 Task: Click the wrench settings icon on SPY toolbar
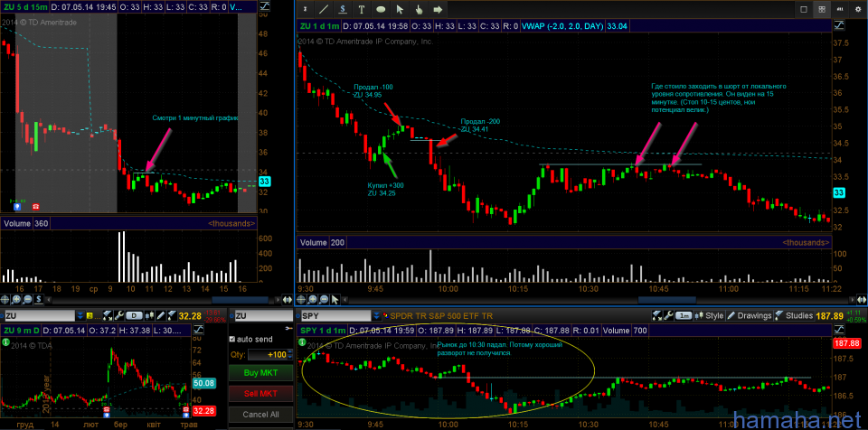click(x=669, y=316)
